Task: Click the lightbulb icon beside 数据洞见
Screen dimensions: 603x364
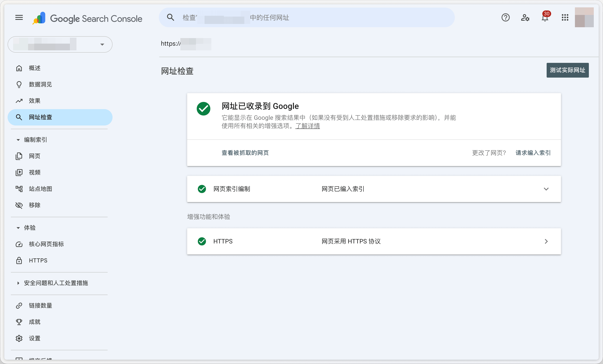Action: click(x=19, y=85)
